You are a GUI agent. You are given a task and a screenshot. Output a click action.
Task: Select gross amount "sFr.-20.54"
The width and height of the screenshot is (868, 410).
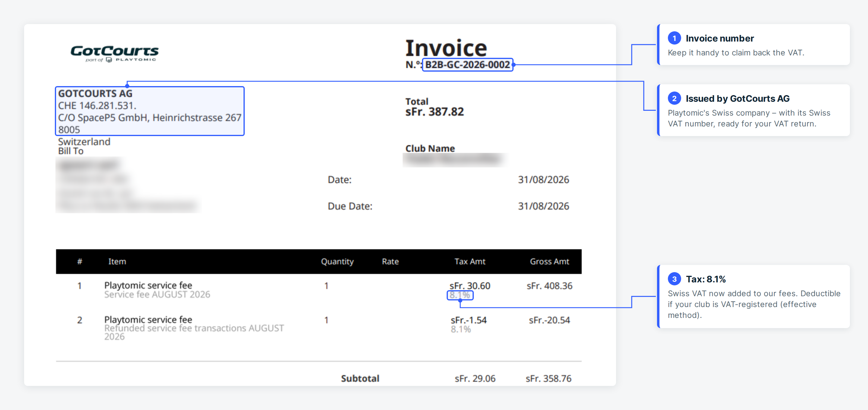click(x=549, y=320)
